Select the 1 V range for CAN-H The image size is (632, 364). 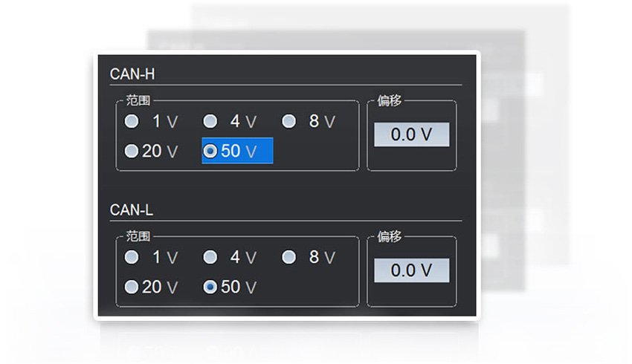point(132,121)
